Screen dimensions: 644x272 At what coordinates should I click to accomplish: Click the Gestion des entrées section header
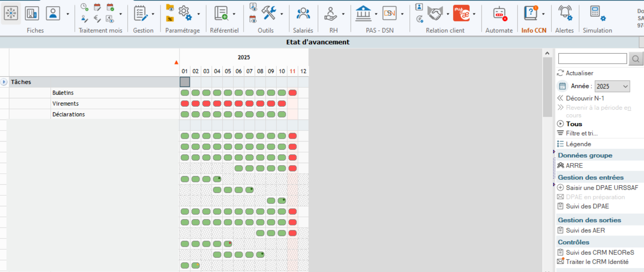pos(591,177)
